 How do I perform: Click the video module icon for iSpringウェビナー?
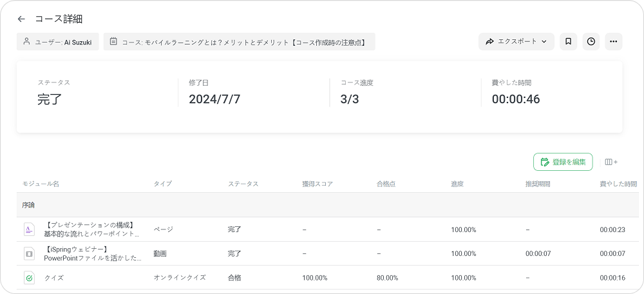pyautogui.click(x=29, y=253)
